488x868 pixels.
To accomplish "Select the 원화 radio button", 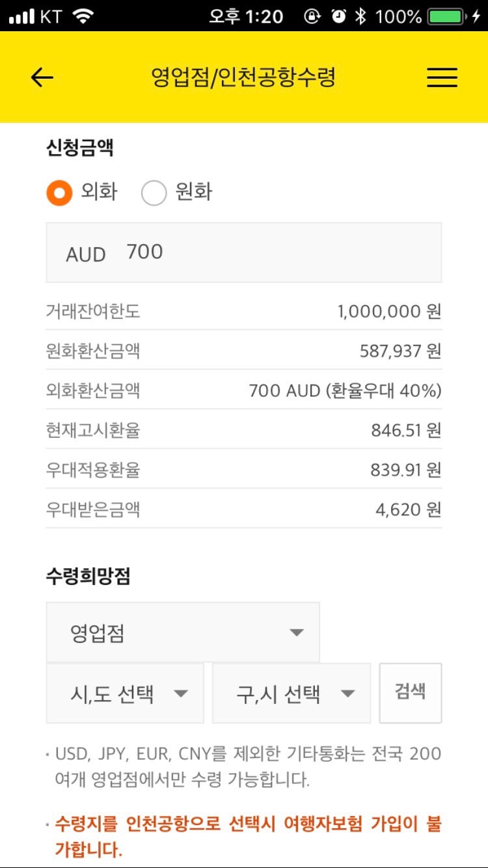I will pos(154,193).
